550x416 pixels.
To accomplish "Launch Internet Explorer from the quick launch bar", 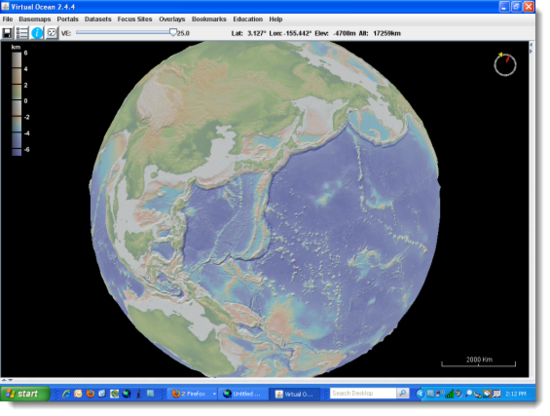I will pyautogui.click(x=66, y=394).
